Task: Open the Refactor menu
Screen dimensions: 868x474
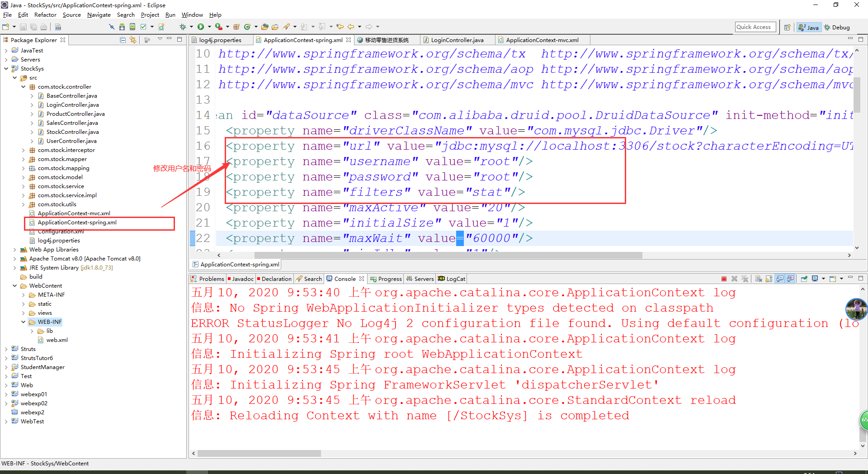Action: [45, 15]
